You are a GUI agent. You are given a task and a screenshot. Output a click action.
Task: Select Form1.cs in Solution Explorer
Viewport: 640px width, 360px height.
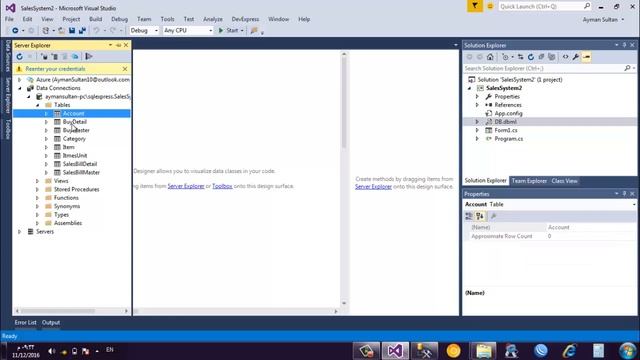coord(506,130)
